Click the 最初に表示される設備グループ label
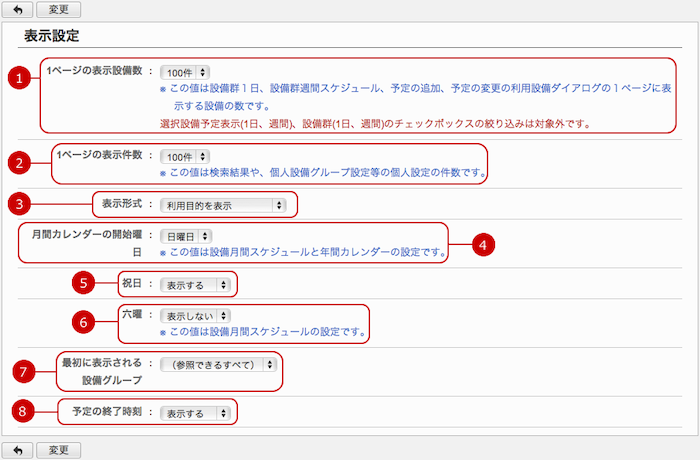Viewport: 700px width, 460px height. (102, 372)
